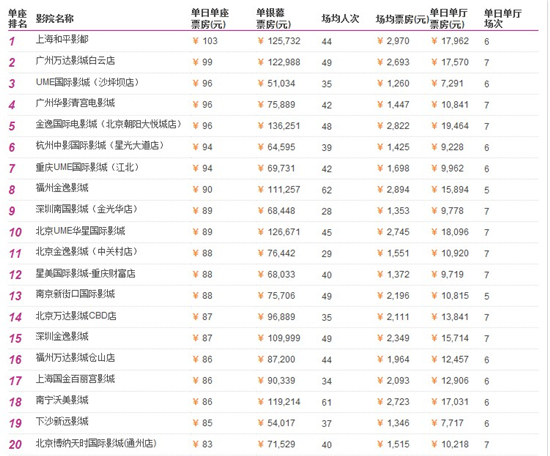This screenshot has height=456, width=550.
Task: Select cinema name 广州华影青宫电影城
Action: (75, 103)
